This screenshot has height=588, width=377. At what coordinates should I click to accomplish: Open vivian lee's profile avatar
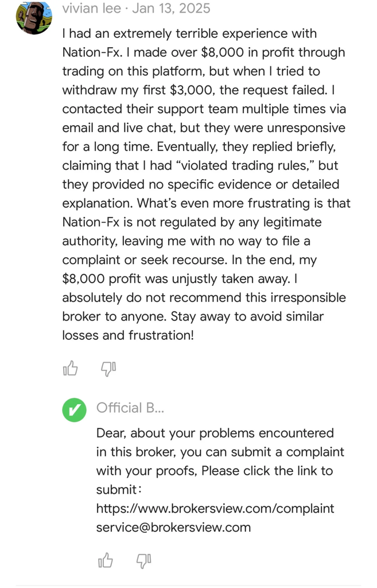coord(34,17)
